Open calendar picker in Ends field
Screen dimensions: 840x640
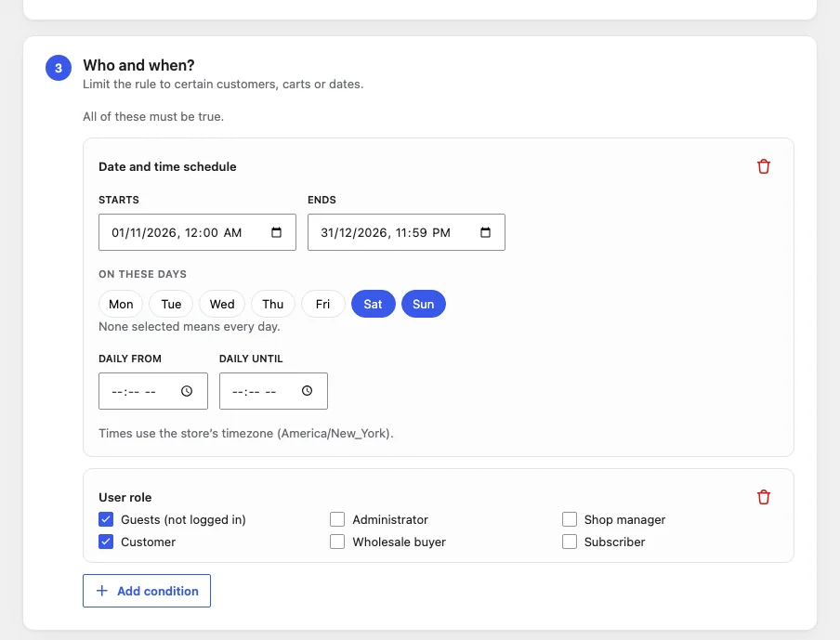[485, 232]
